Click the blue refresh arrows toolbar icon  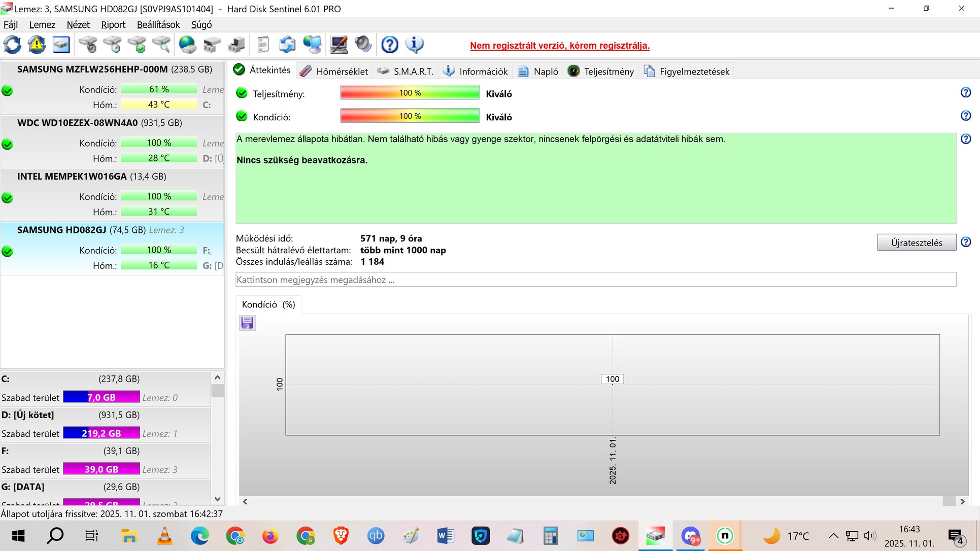[12, 45]
